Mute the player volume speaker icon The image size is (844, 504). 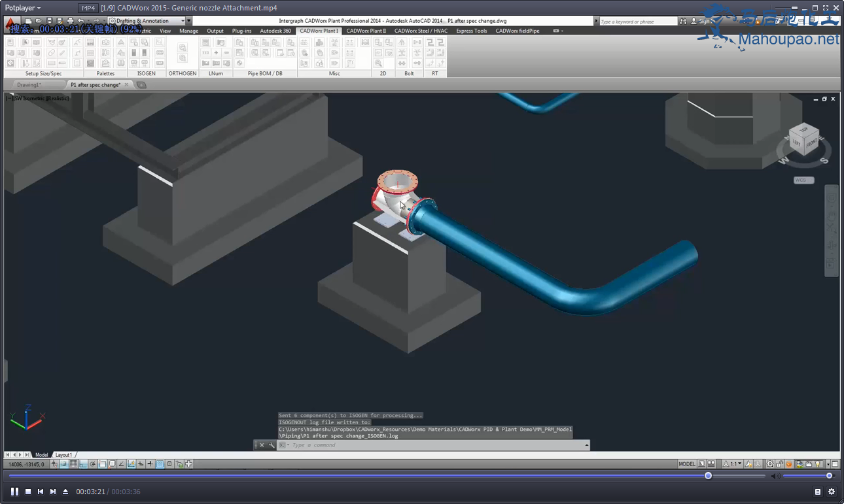point(775,476)
